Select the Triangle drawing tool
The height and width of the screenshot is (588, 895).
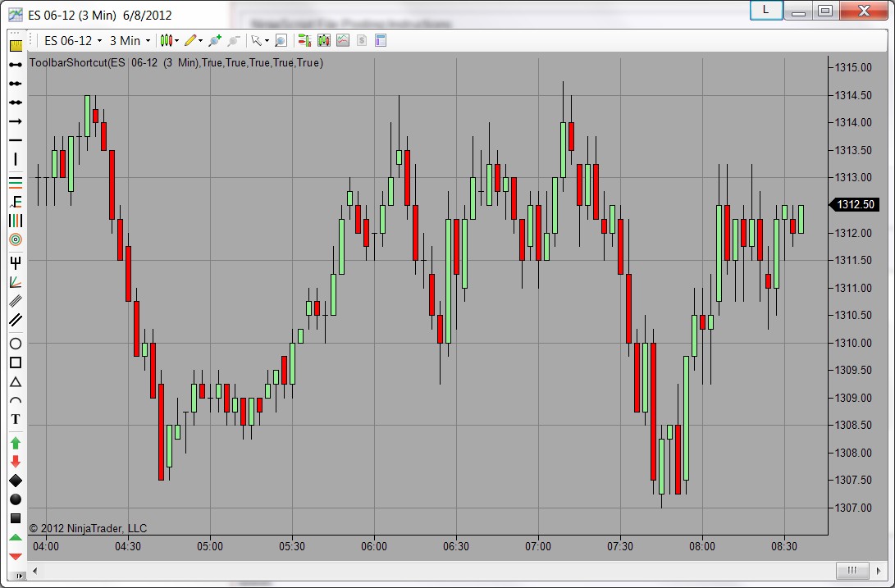[x=16, y=382]
